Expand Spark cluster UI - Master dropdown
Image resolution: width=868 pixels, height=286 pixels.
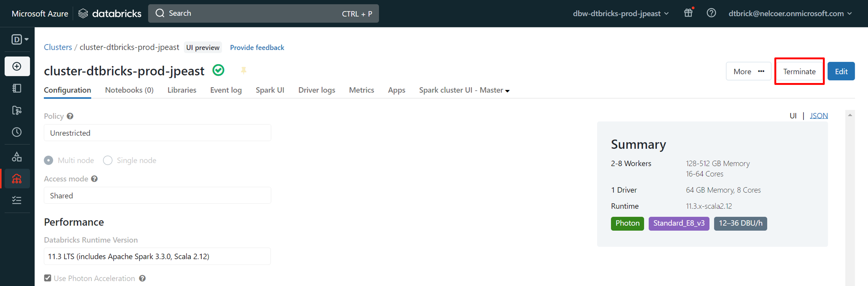(464, 90)
